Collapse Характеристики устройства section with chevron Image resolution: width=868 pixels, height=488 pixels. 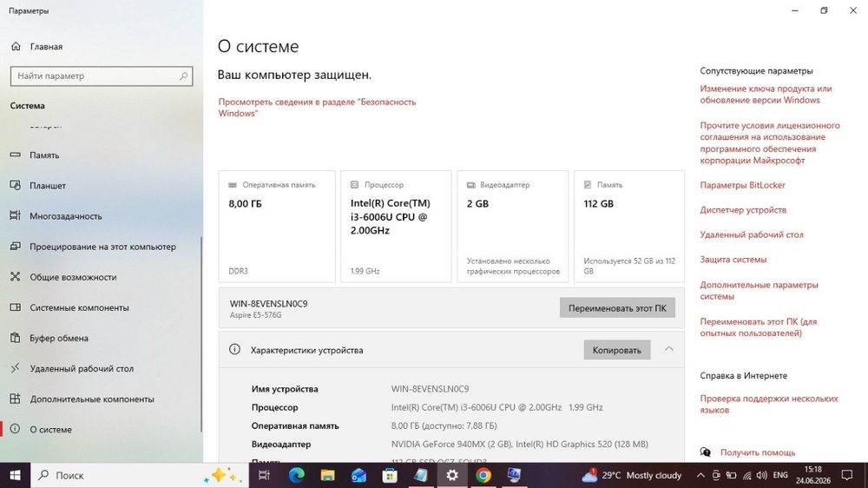[668, 349]
